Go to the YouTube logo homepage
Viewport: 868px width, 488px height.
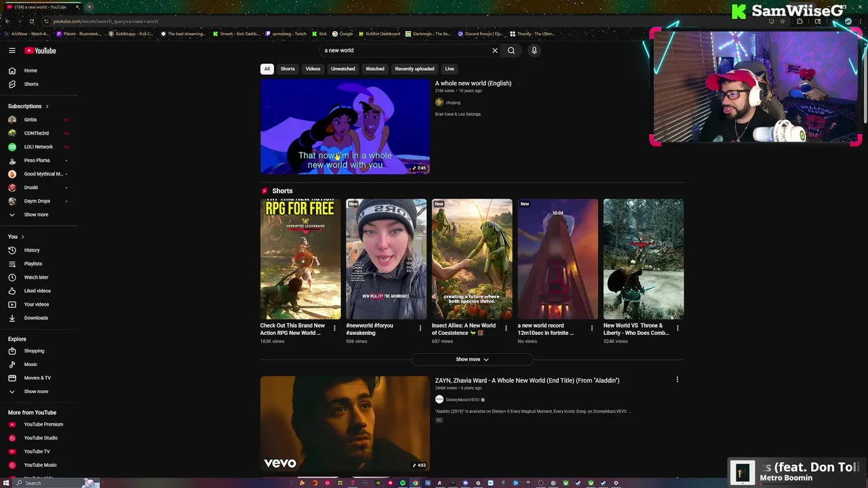tap(40, 51)
